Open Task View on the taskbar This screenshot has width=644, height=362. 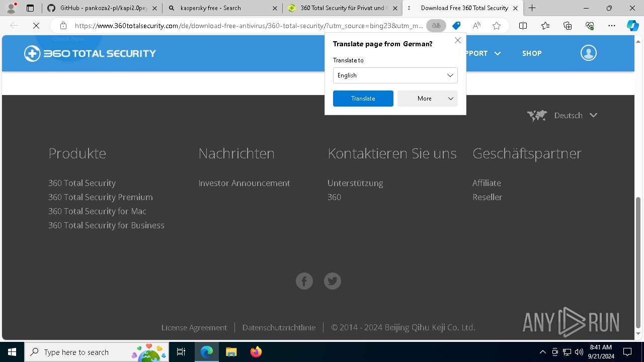(181, 352)
